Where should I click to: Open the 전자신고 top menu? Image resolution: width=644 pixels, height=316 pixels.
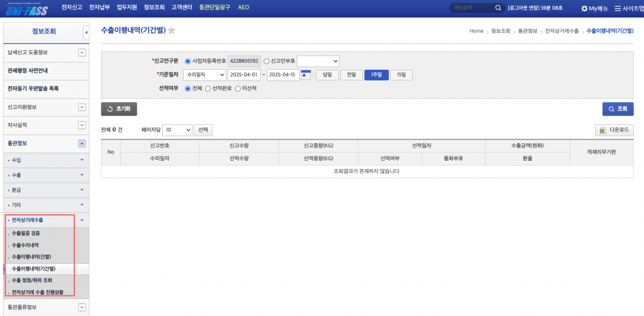coord(72,8)
